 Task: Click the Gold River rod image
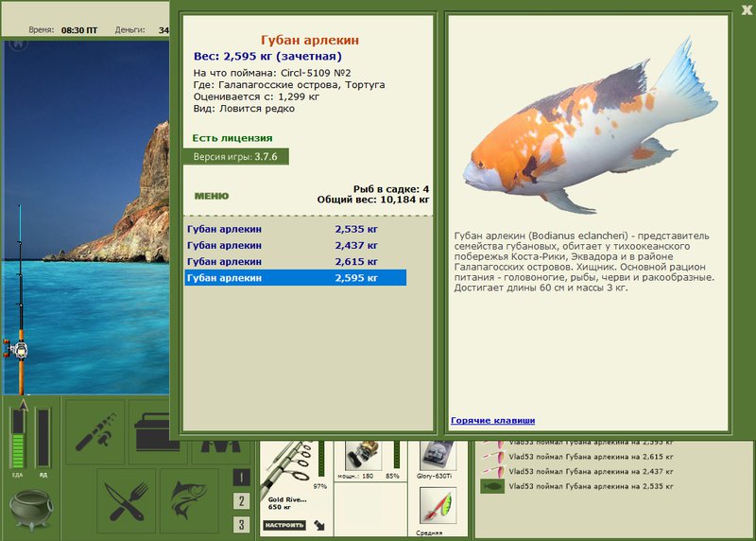coord(288,467)
